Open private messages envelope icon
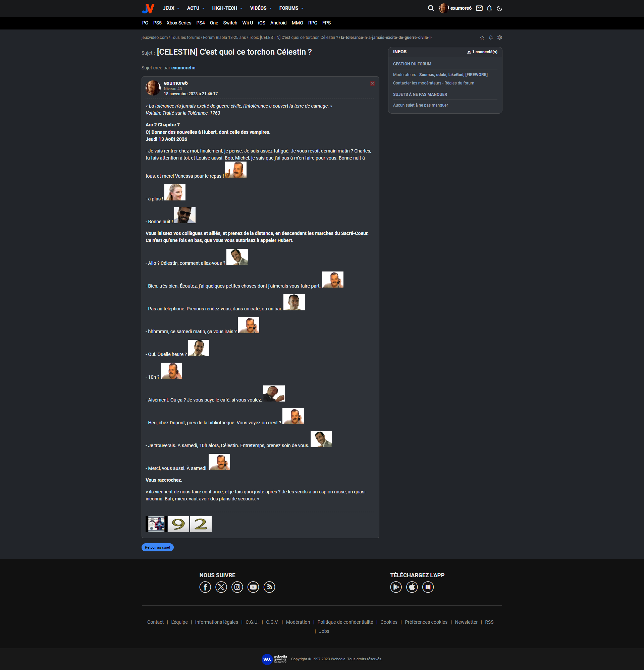The width and height of the screenshot is (644, 670). coord(479,8)
